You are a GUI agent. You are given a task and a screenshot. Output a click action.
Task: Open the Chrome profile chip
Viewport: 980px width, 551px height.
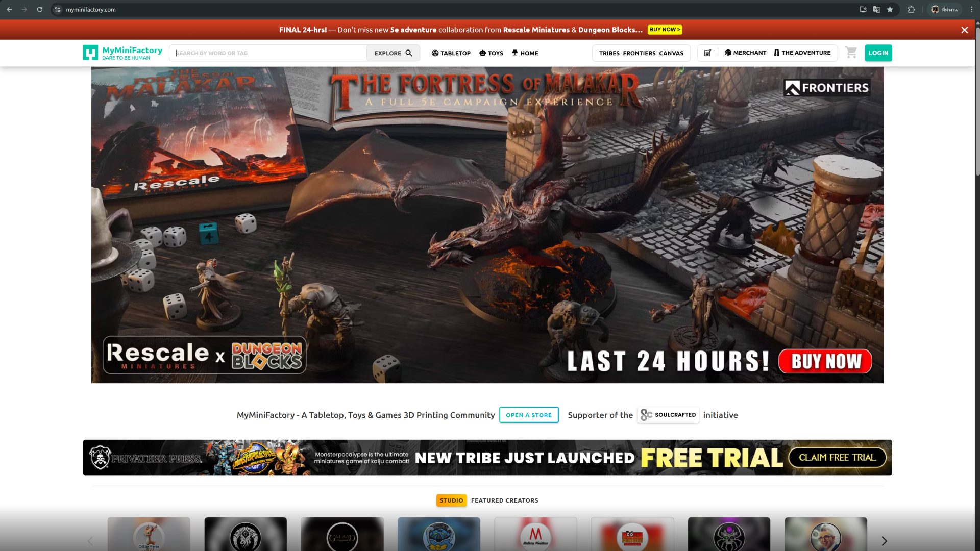pyautogui.click(x=944, y=10)
